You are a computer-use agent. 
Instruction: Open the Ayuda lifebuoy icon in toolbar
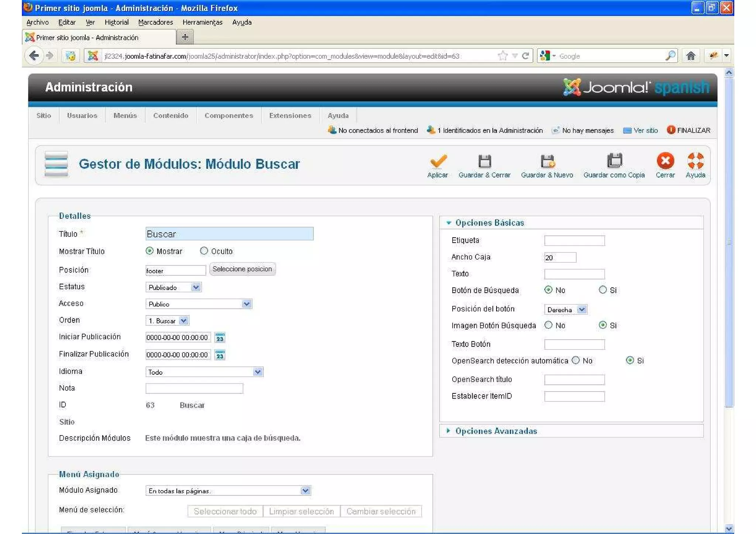point(695,161)
